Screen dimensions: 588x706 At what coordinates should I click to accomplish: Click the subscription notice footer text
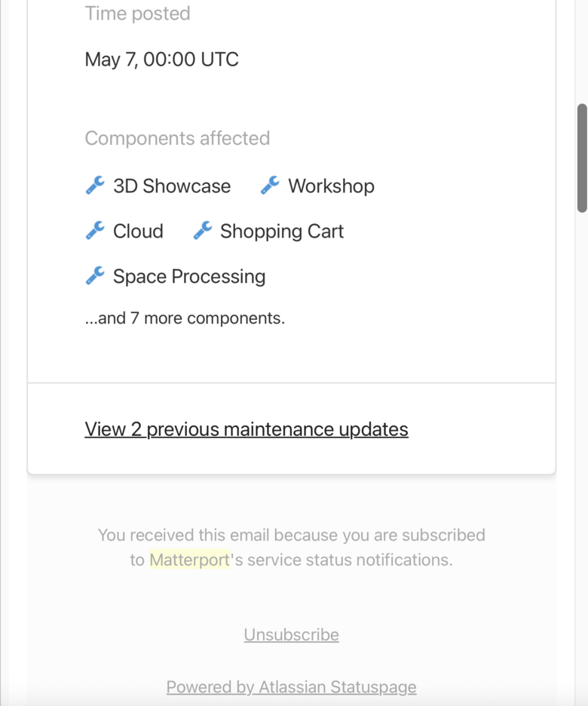[292, 547]
